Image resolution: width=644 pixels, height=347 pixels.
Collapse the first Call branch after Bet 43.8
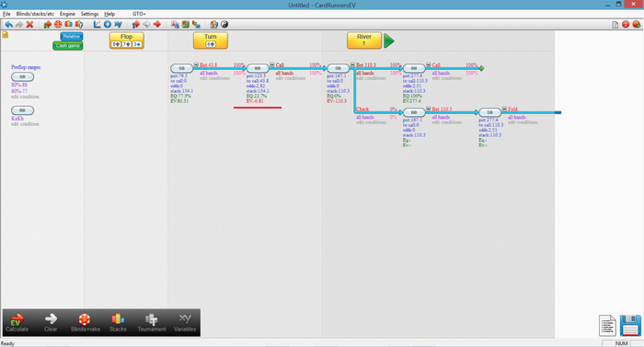272,65
